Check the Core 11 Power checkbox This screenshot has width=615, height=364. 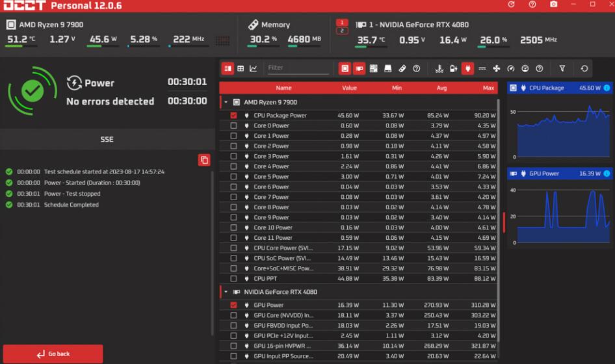[234, 238]
